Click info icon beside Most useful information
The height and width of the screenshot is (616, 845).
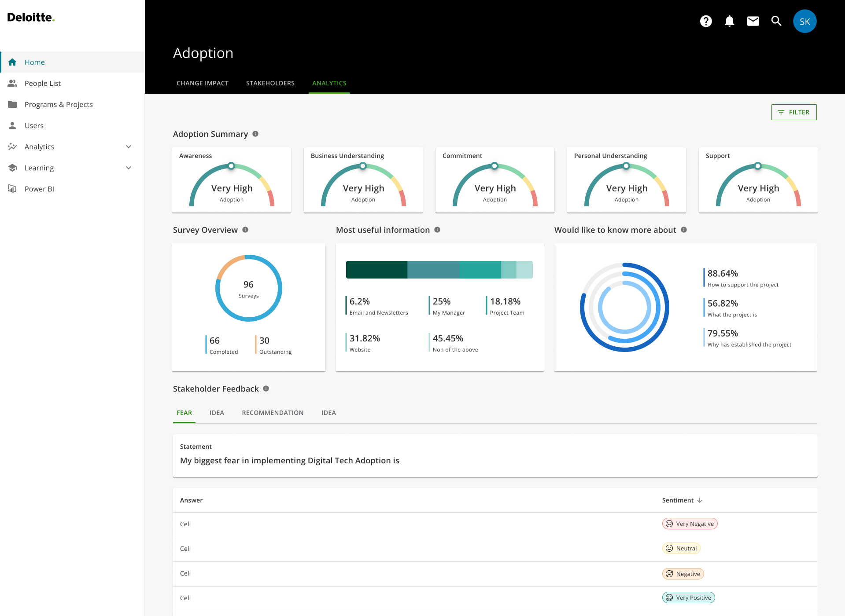(x=437, y=230)
